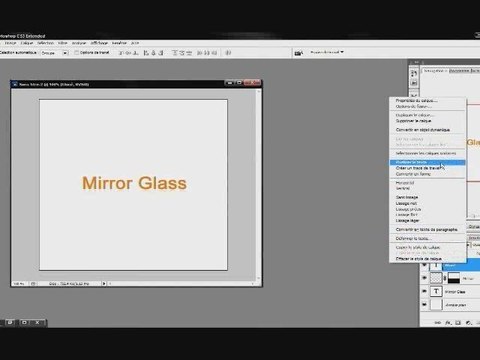Click the document vertical scrollbar
The image size is (480, 360).
pyautogui.click(x=258, y=184)
